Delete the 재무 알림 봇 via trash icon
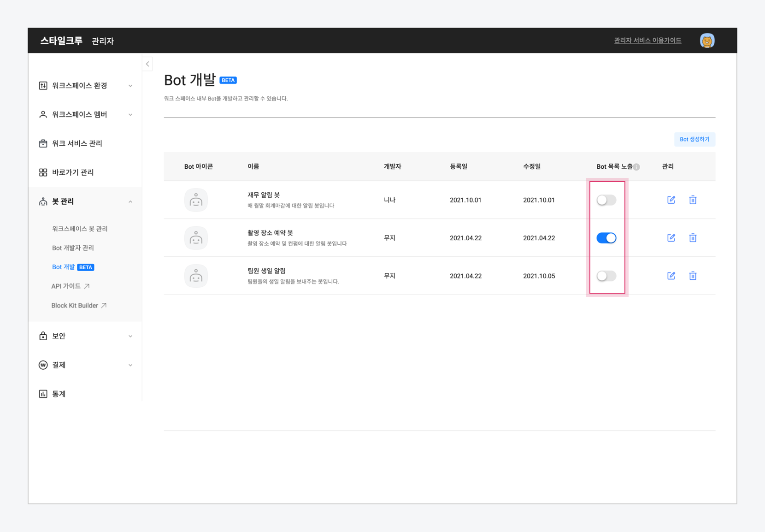Screen dimensions: 765x532 tap(693, 200)
